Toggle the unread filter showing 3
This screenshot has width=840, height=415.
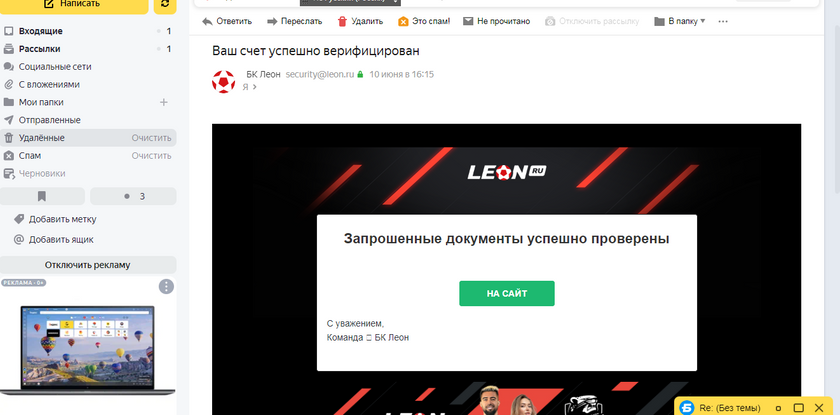click(x=133, y=197)
